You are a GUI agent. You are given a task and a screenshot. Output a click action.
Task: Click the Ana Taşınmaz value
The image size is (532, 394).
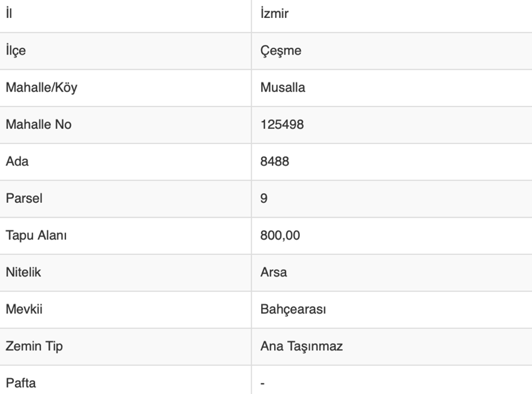301,346
